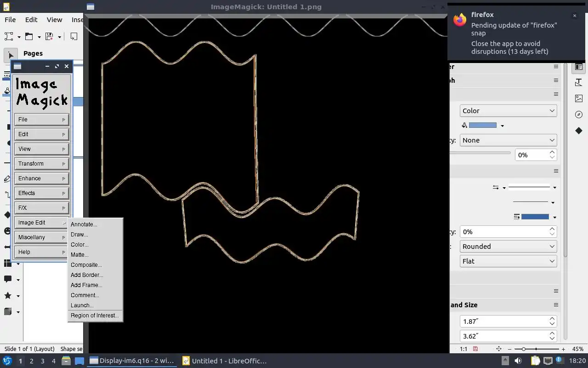Select the 3D Objects tool
This screenshot has width=588, height=368.
(x=8, y=311)
